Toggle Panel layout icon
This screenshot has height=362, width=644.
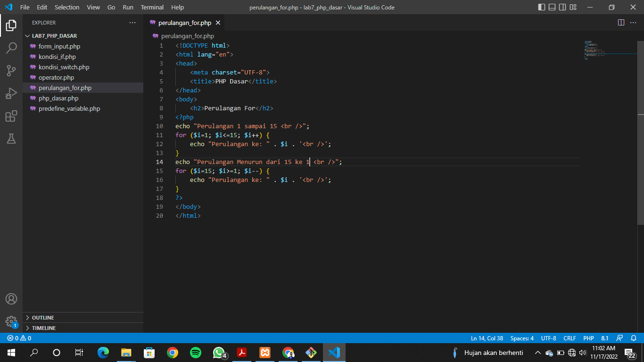(552, 7)
